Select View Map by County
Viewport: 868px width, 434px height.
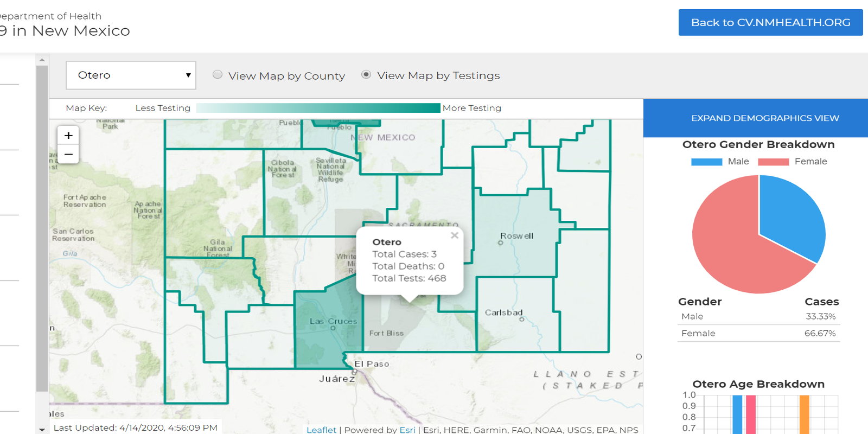click(x=218, y=75)
